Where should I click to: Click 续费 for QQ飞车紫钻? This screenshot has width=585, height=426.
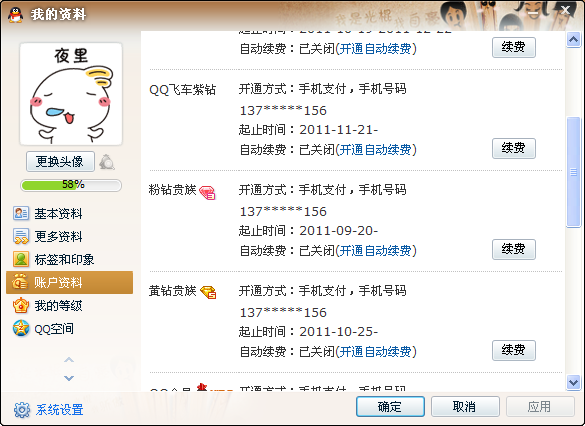coord(514,148)
